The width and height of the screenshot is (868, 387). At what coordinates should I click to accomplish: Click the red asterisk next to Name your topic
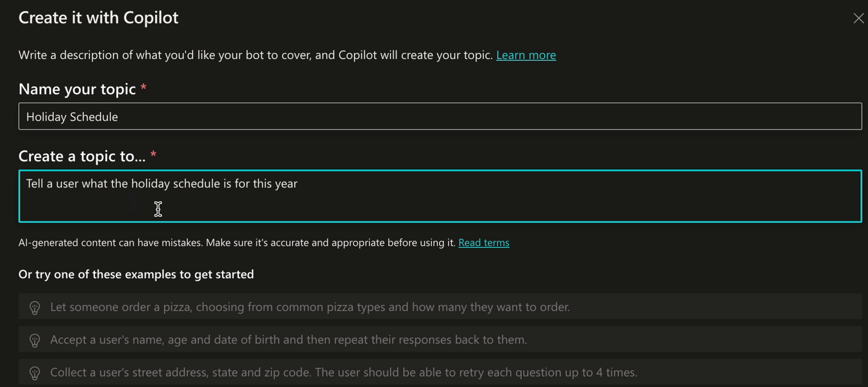pyautogui.click(x=144, y=87)
